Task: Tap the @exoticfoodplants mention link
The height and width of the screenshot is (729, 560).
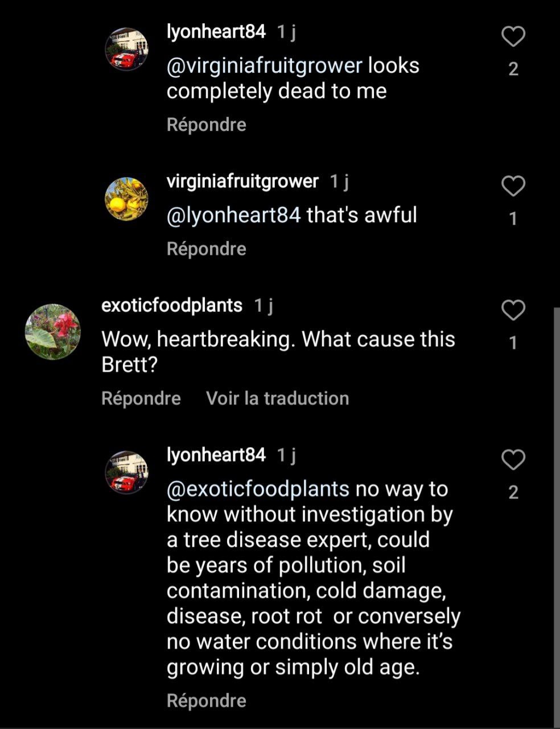Action: [x=258, y=489]
